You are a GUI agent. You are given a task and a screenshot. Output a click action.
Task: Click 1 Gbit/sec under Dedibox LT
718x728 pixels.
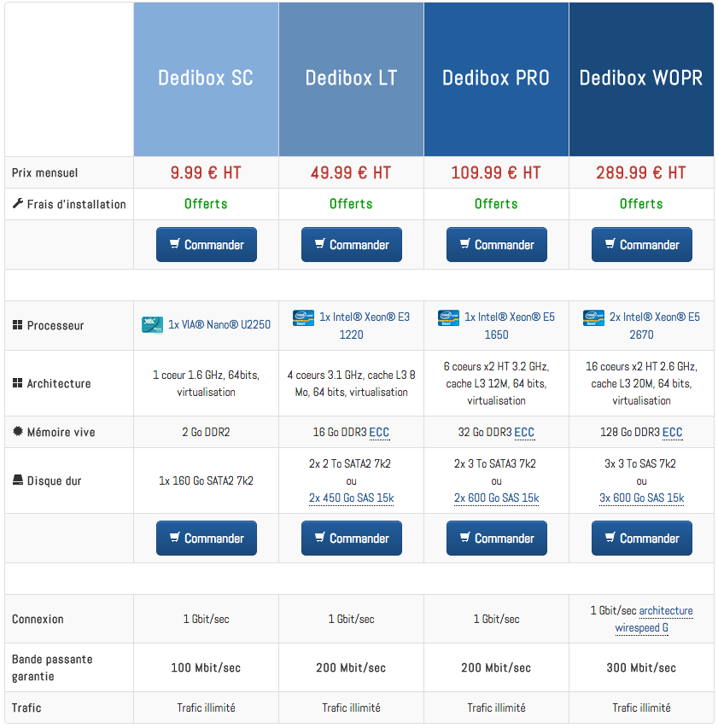[x=352, y=619]
